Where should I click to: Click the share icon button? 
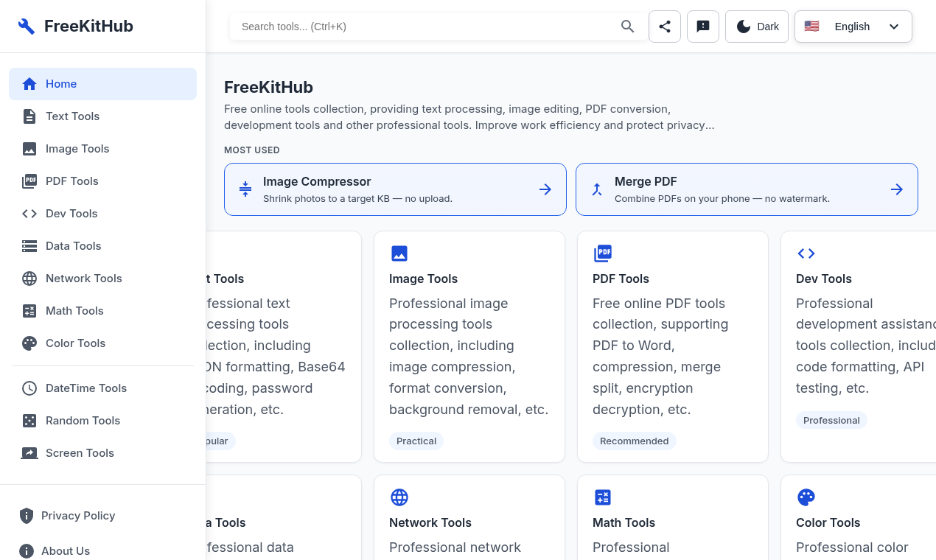pos(665,27)
